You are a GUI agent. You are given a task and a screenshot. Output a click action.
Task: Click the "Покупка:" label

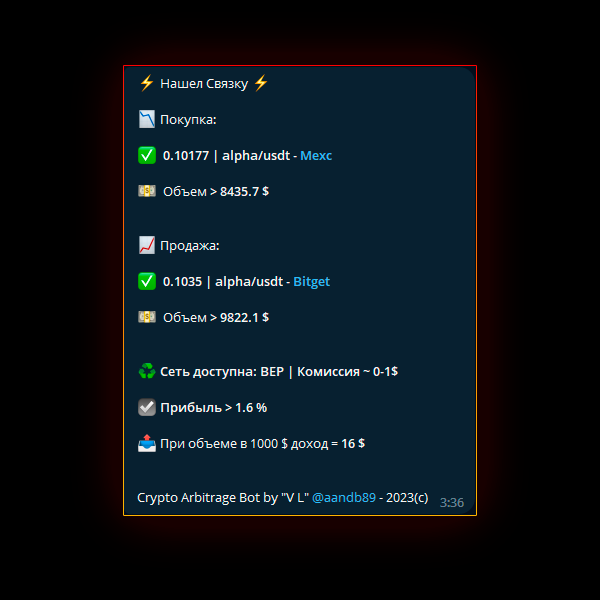pos(188,120)
